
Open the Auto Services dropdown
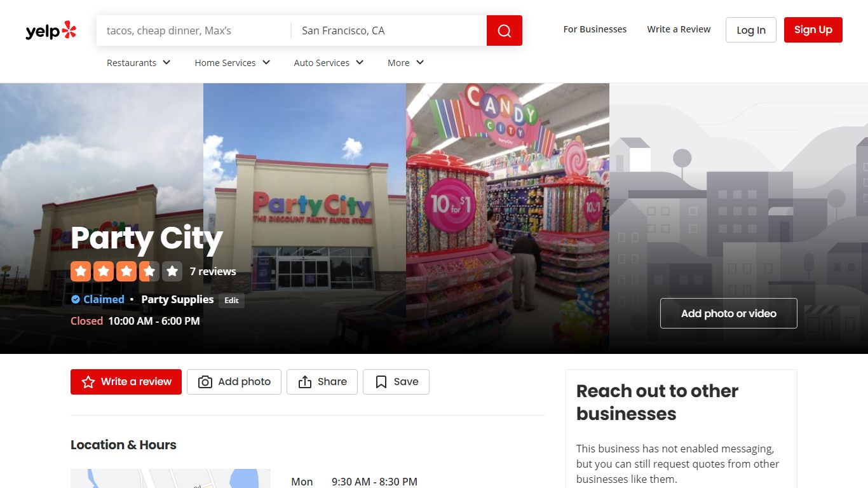[329, 62]
